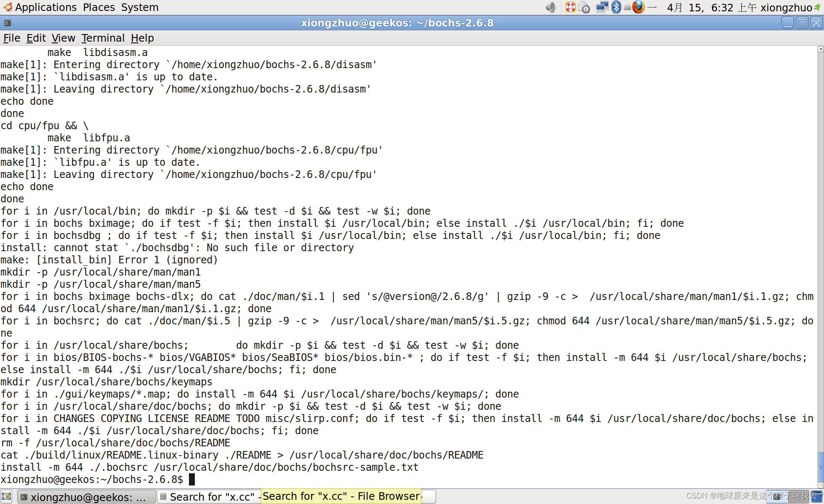Open the System menu
The image size is (824, 504).
point(140,7)
